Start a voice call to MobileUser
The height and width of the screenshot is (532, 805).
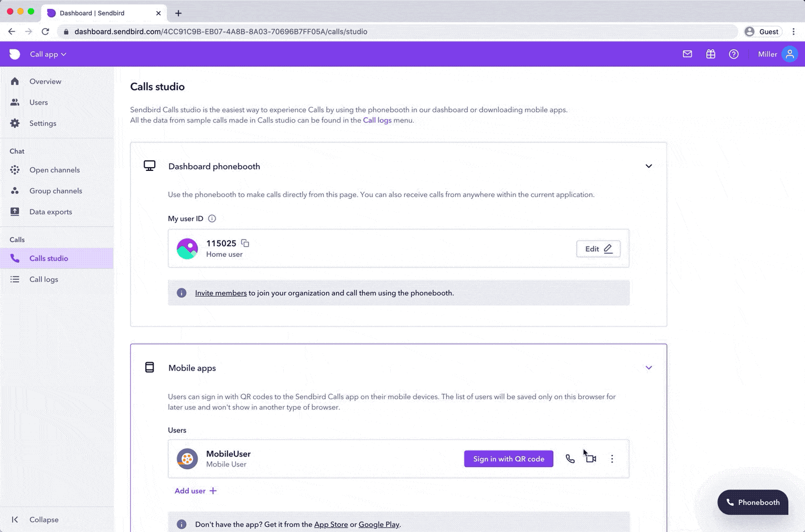coord(570,459)
